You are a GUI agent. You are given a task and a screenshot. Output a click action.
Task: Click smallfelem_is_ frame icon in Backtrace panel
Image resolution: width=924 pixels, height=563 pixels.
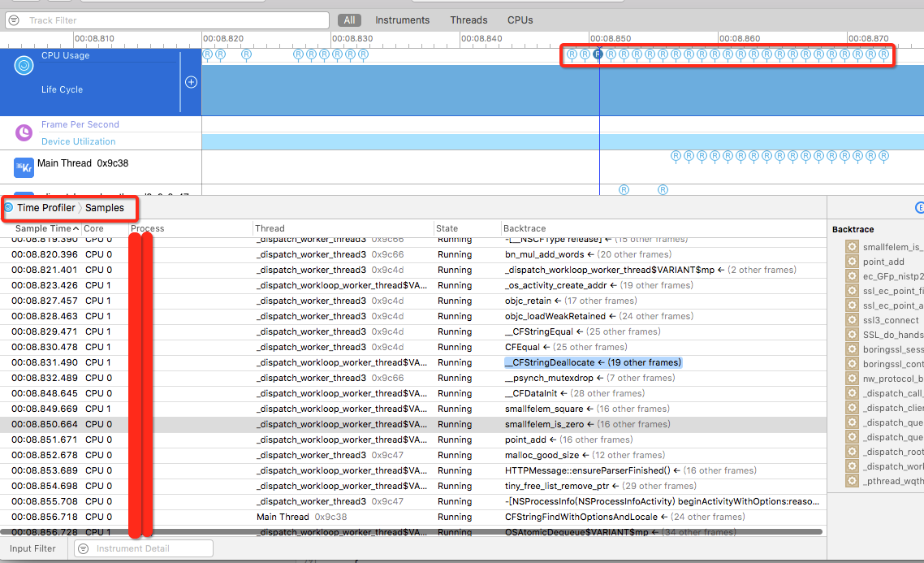point(852,246)
